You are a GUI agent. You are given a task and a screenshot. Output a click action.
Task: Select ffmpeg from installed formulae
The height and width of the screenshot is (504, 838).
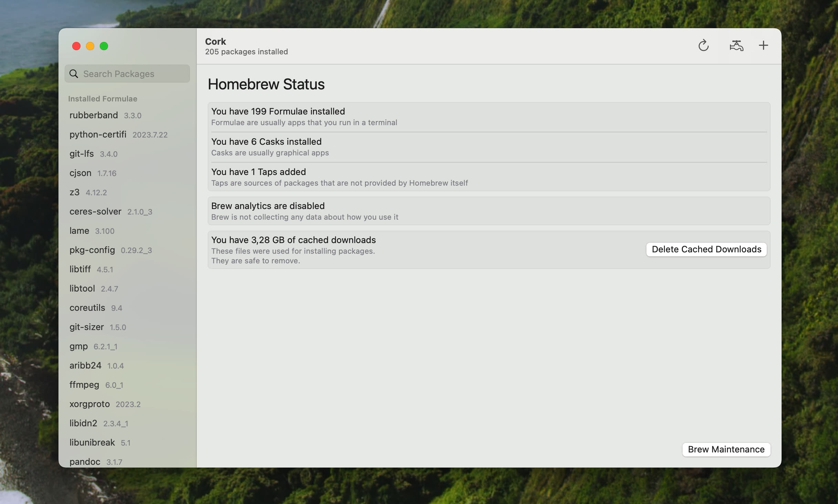(84, 385)
